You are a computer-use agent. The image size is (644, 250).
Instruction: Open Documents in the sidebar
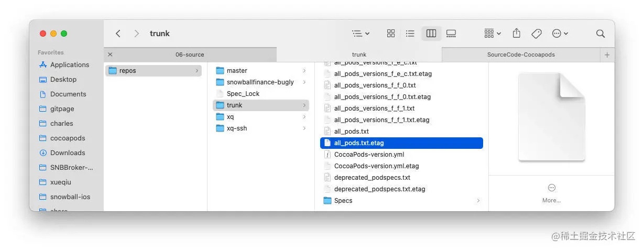[63, 94]
